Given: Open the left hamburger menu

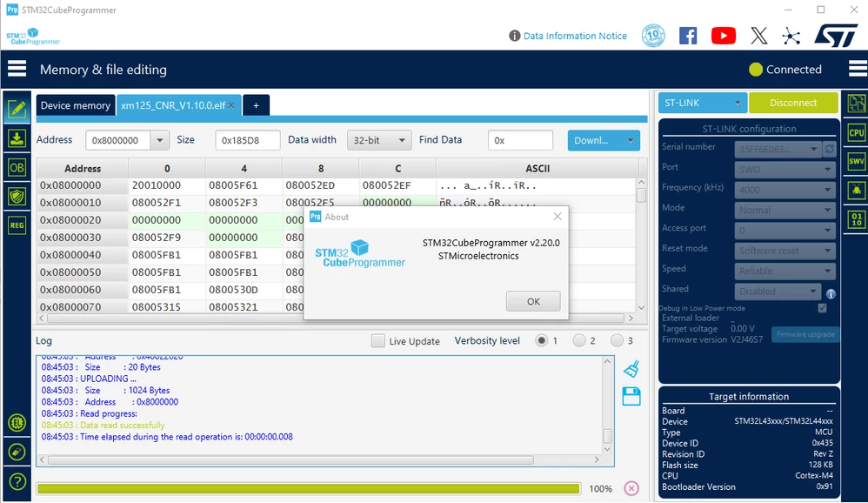Looking at the screenshot, I should coord(17,70).
